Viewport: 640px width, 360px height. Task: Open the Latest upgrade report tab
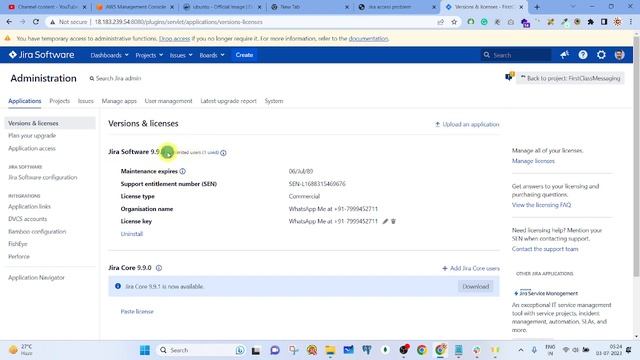click(228, 101)
